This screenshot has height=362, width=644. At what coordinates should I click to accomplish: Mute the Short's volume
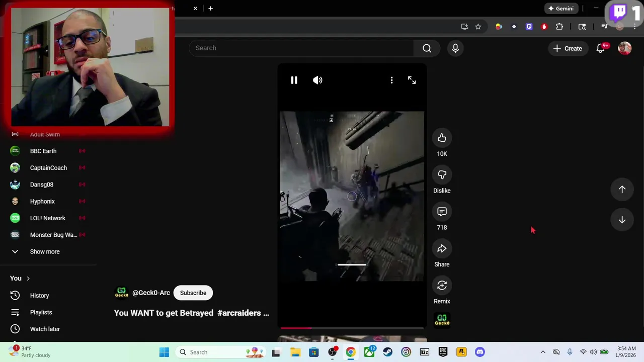(317, 80)
